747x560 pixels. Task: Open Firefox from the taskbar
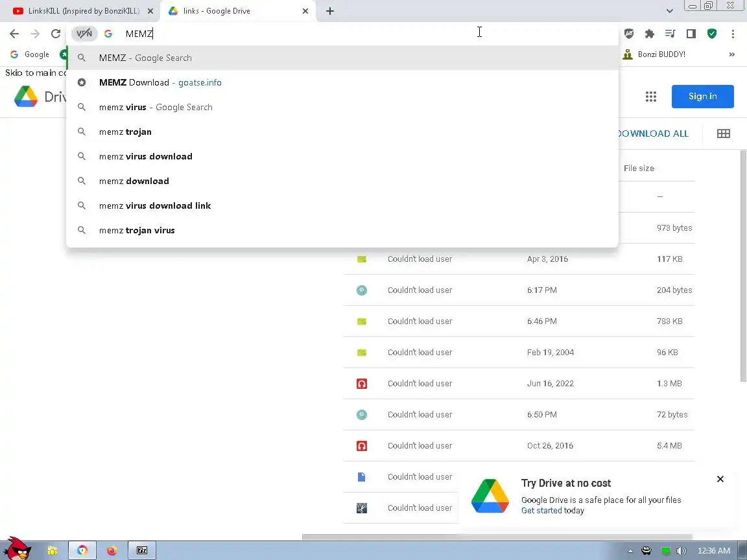(112, 550)
